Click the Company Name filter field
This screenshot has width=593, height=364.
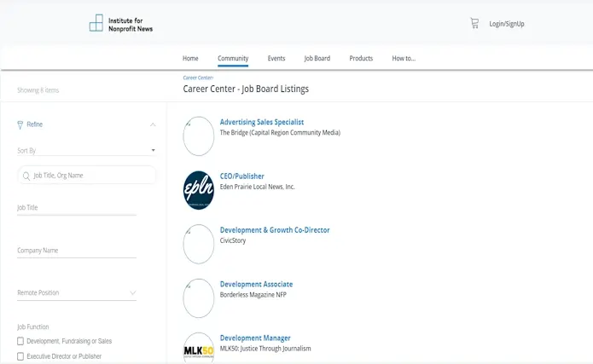[77, 251]
